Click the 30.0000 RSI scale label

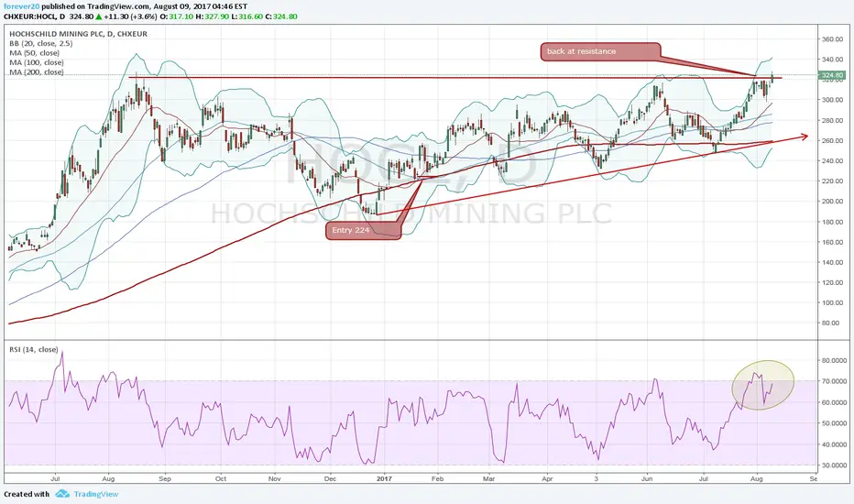835,466
